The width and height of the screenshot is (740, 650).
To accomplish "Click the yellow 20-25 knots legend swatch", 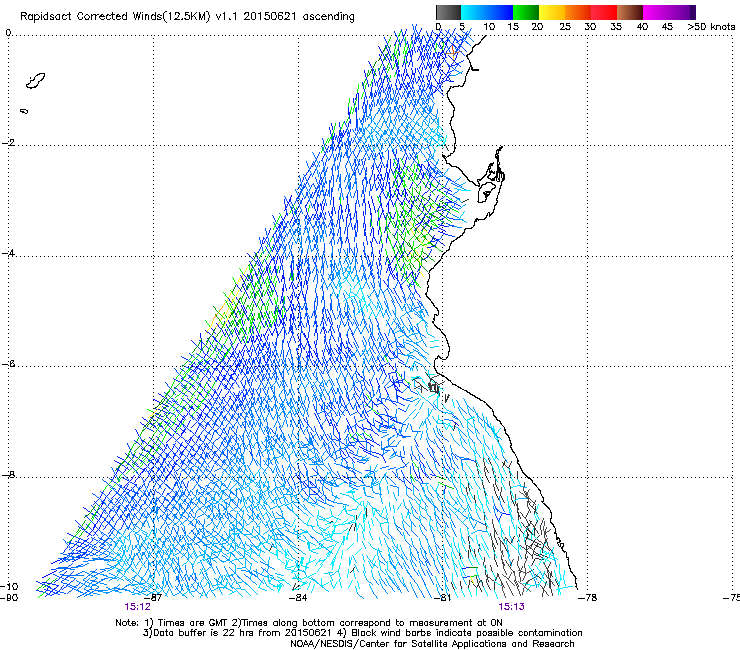I will tap(552, 12).
